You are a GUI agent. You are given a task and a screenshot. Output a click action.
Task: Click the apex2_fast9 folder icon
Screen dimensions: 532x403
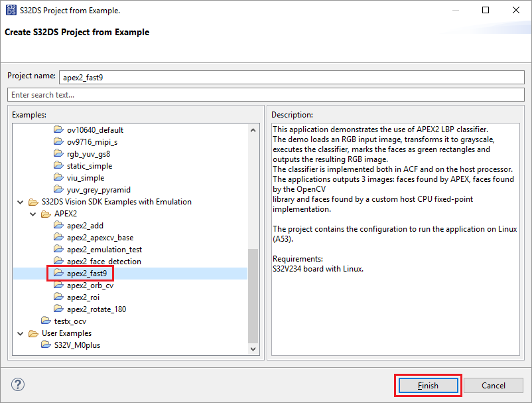tap(58, 273)
